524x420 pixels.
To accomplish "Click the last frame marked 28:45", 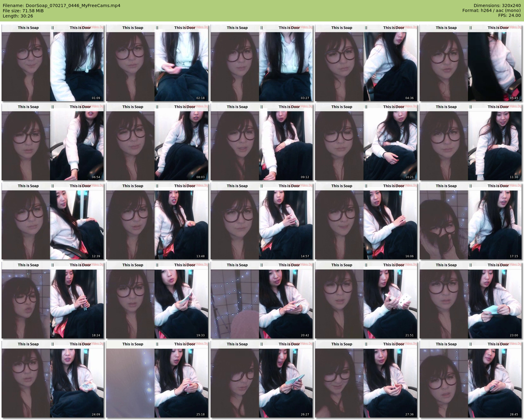I will [471, 379].
